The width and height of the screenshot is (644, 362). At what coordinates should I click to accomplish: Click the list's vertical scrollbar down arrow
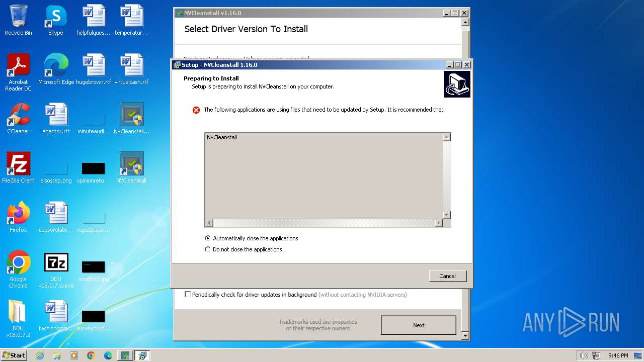(446, 215)
